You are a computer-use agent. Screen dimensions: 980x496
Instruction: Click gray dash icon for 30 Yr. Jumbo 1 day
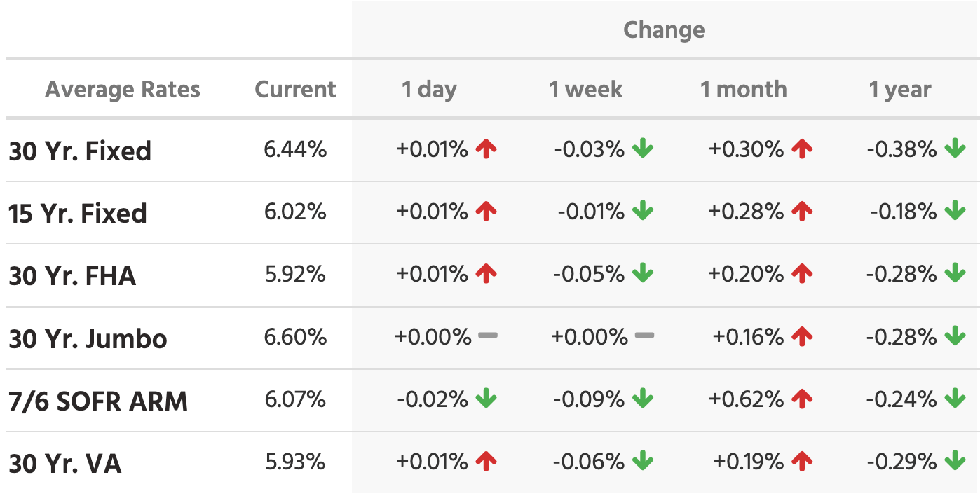click(x=488, y=336)
